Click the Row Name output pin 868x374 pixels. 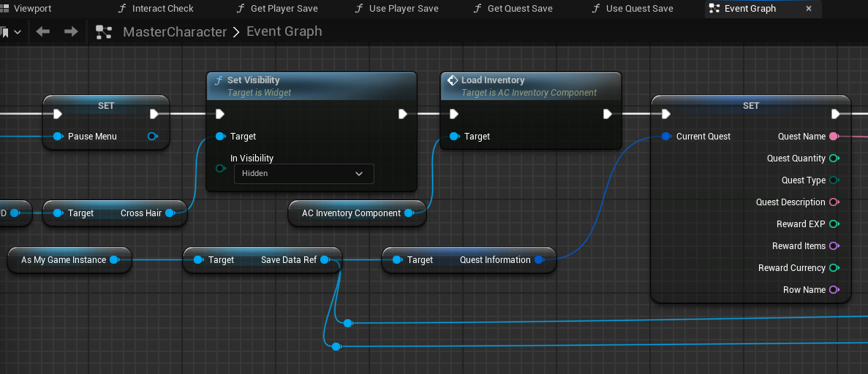pos(834,289)
